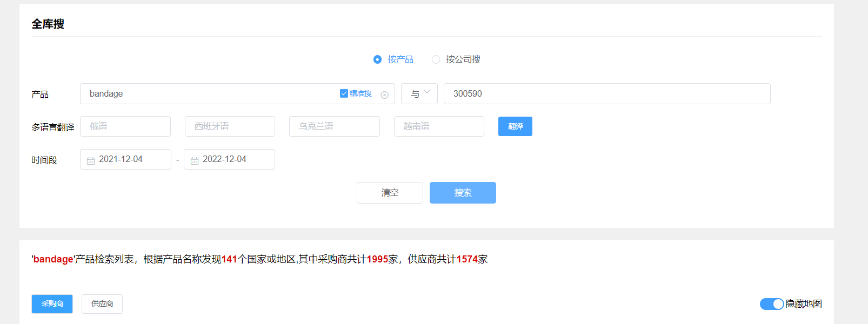
Task: Open the end date calendar icon
Action: click(x=195, y=160)
